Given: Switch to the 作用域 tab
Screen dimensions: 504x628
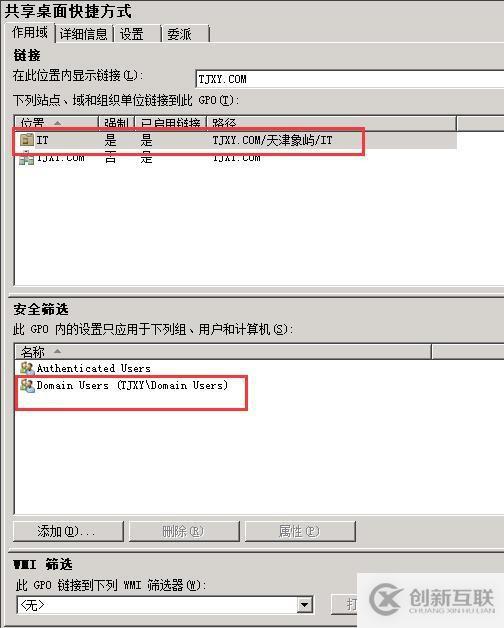Looking at the screenshot, I should coord(30,32).
